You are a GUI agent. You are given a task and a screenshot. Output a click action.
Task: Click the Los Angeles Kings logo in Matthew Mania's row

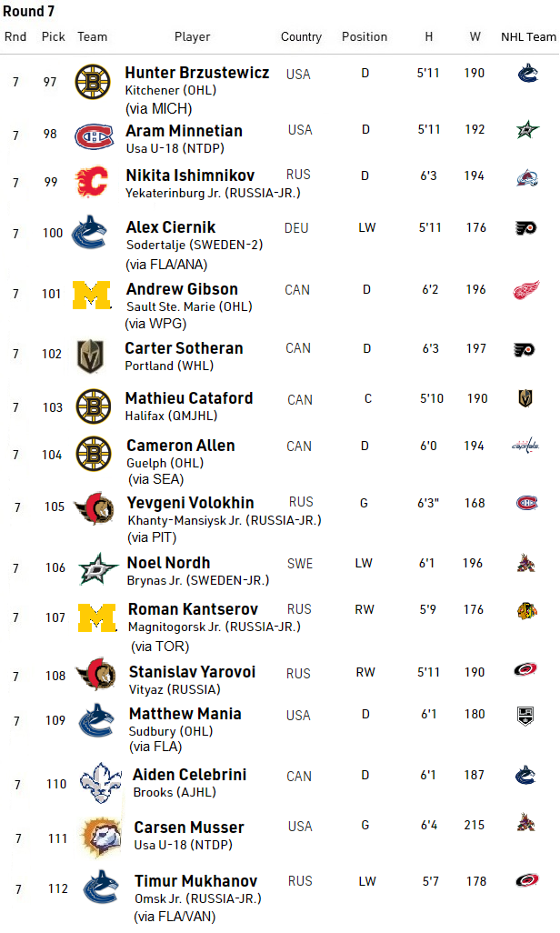tap(526, 715)
